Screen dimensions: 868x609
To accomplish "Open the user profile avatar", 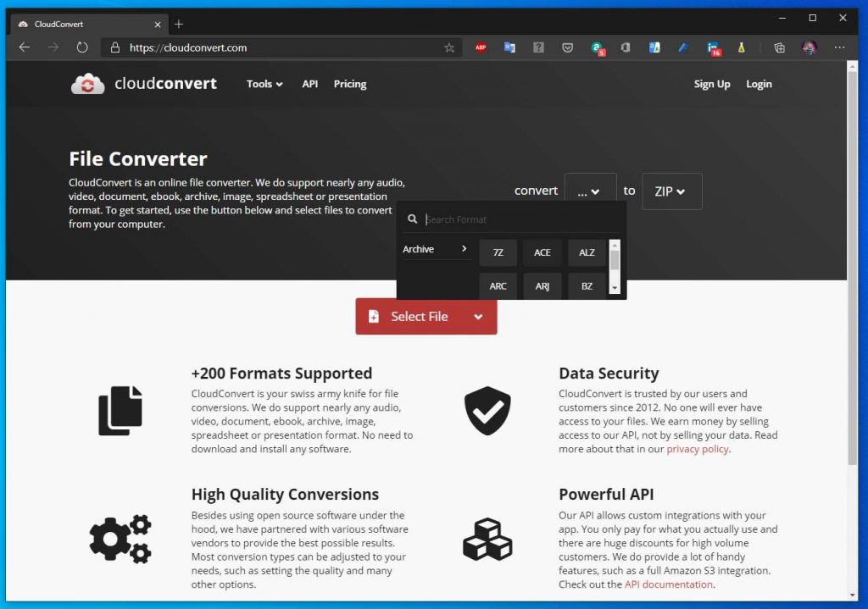I will (x=810, y=47).
